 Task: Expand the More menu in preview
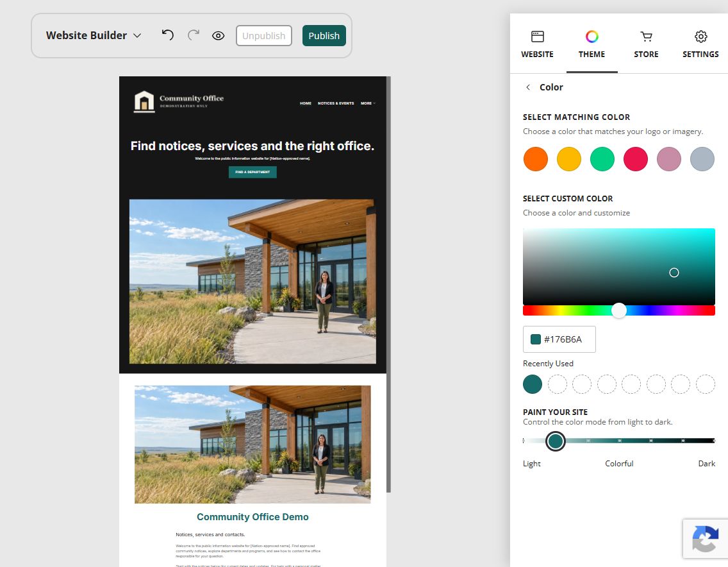(368, 103)
